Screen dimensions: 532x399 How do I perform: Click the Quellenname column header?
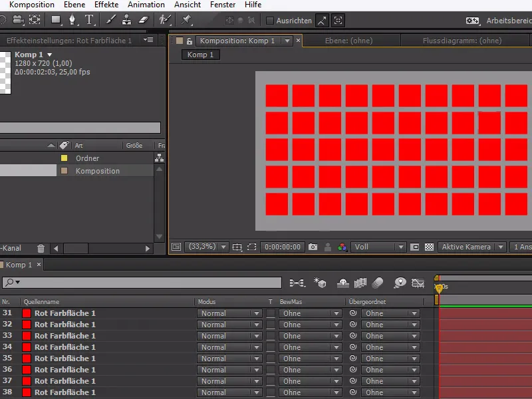41,302
